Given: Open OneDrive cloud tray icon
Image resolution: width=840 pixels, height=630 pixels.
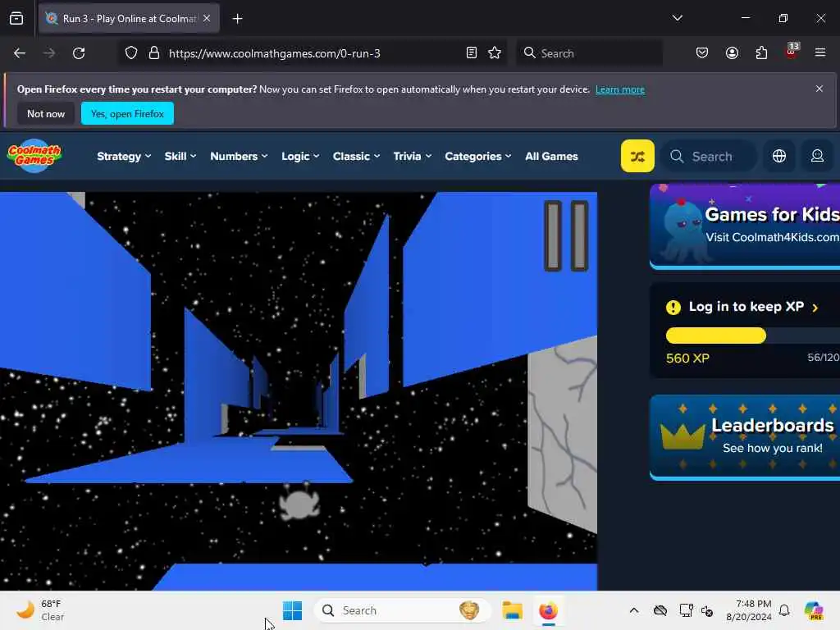Looking at the screenshot, I should pos(660,610).
